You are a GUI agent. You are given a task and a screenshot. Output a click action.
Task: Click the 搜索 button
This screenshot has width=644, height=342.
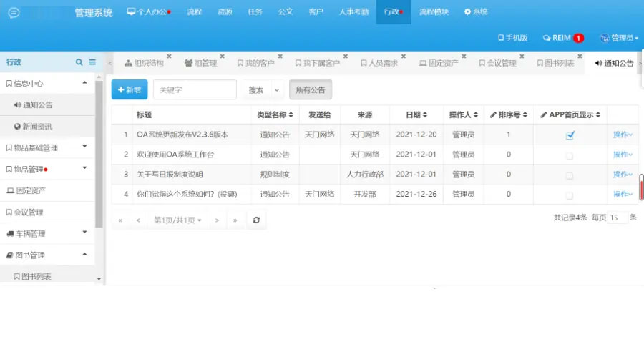tap(256, 90)
